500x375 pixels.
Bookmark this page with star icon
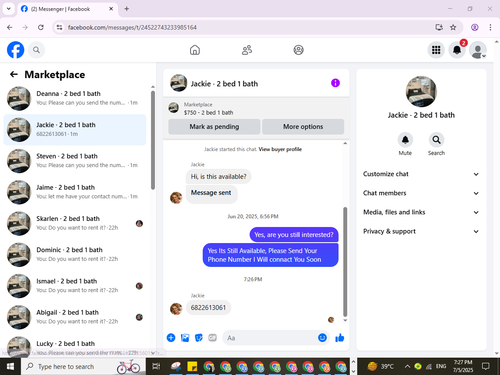pos(453,27)
